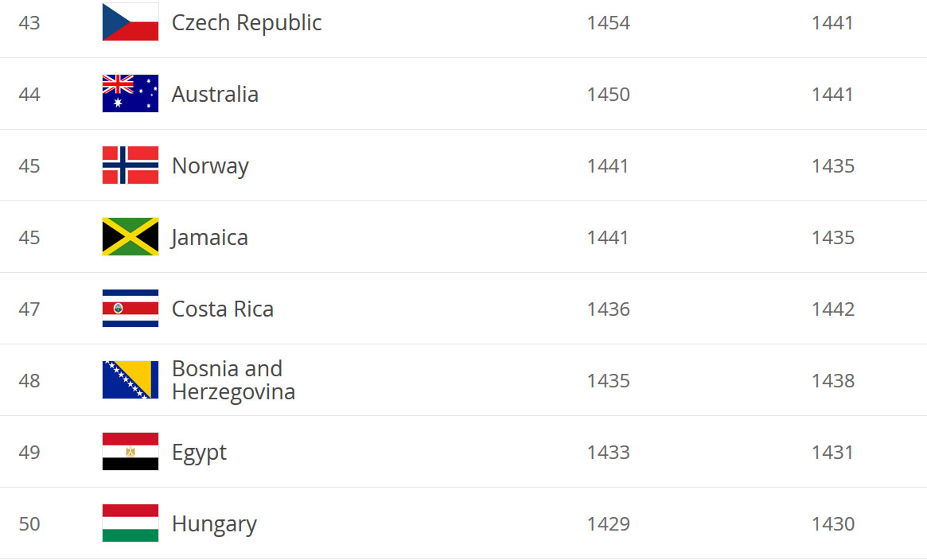Screen dimensions: 927x560
Task: Click the Egypt flag icon
Action: [130, 451]
